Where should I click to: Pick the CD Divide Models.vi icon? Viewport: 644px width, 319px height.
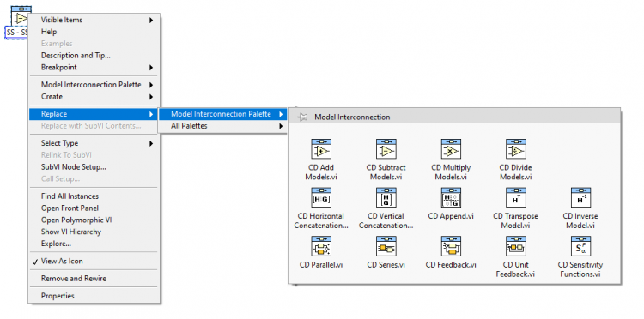click(x=516, y=149)
